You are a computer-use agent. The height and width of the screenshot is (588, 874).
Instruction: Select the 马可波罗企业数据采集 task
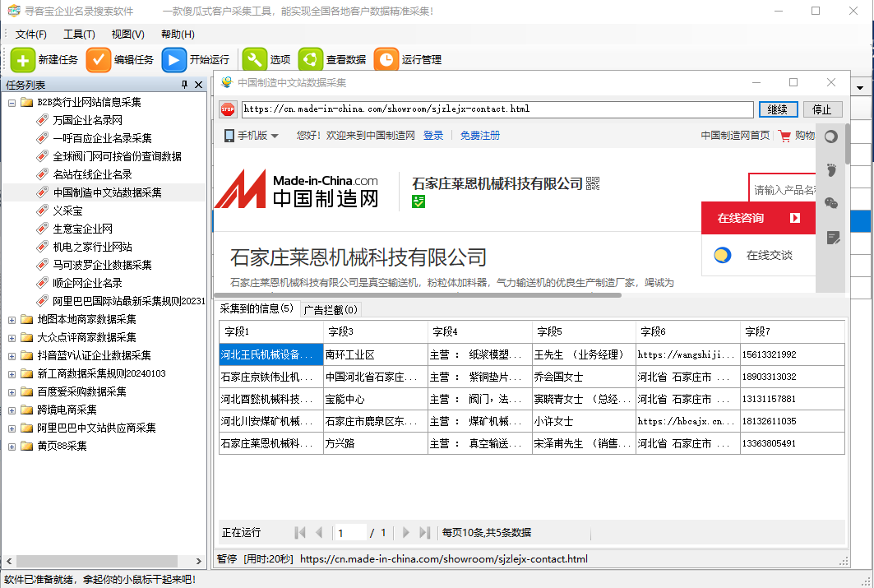102,265
